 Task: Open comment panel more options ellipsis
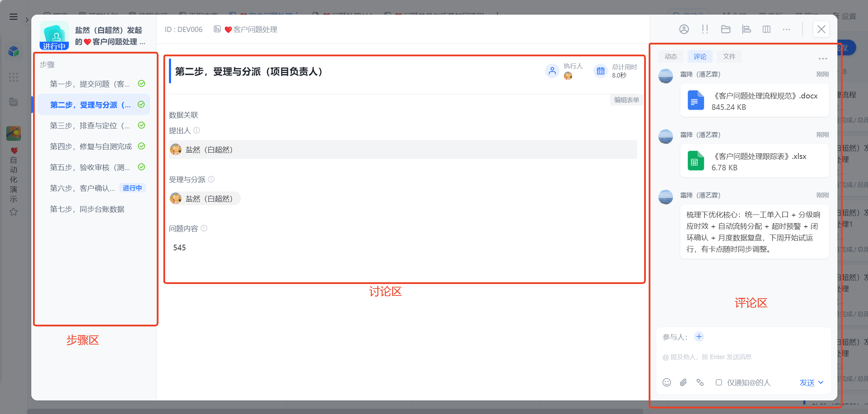(x=823, y=58)
